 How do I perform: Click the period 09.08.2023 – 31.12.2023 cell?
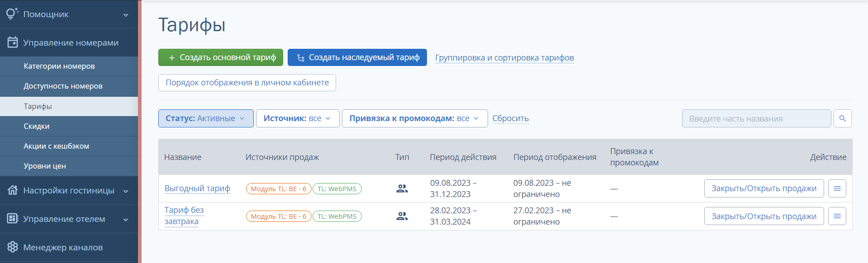coord(453,188)
